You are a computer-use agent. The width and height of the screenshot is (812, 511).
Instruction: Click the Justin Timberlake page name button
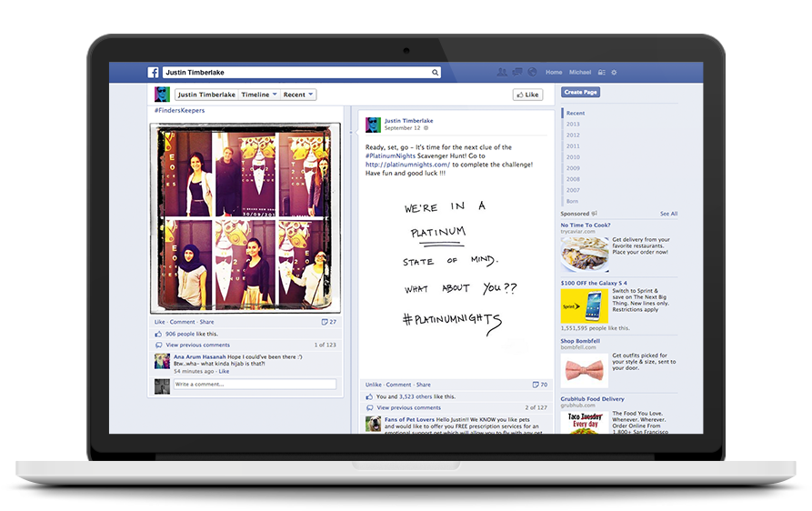[x=206, y=95]
